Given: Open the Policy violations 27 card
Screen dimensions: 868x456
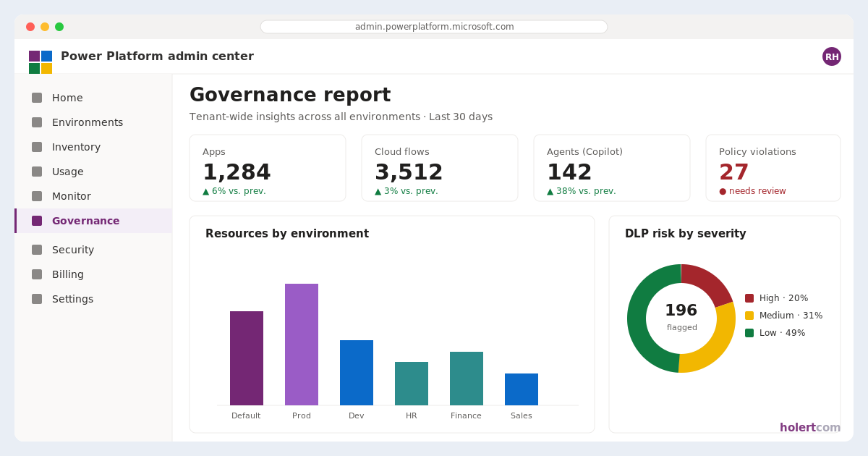Looking at the screenshot, I should coord(773,168).
